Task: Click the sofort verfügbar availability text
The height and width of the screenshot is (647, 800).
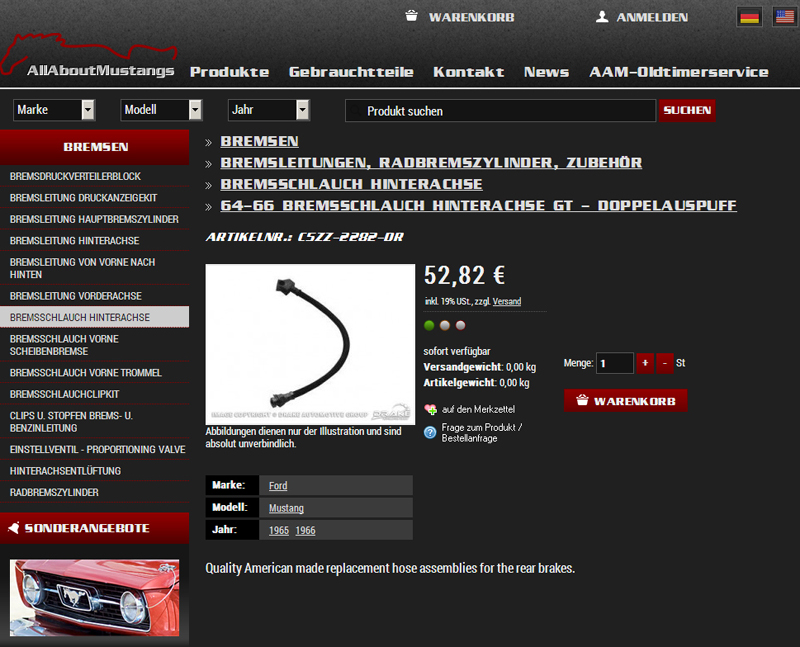Action: coord(457,351)
